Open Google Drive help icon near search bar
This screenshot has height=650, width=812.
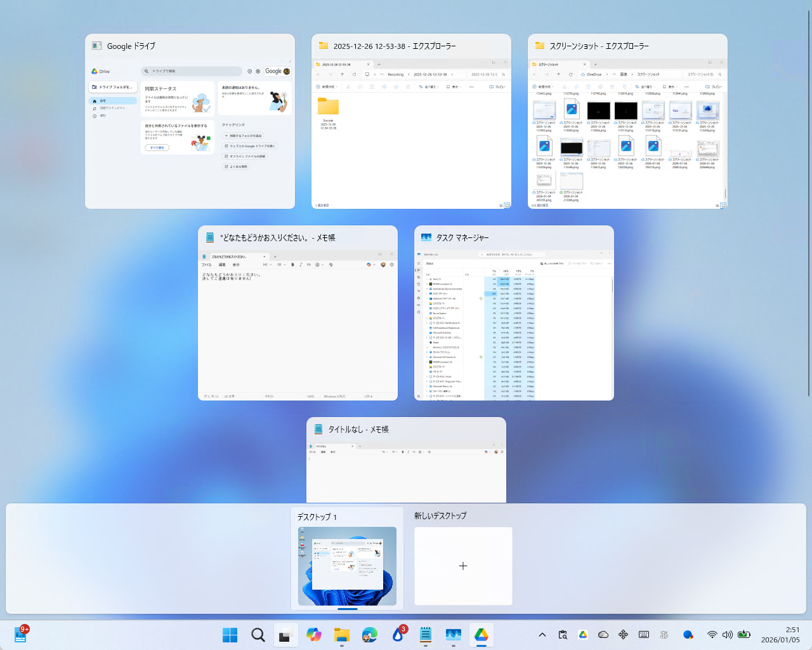click(249, 71)
